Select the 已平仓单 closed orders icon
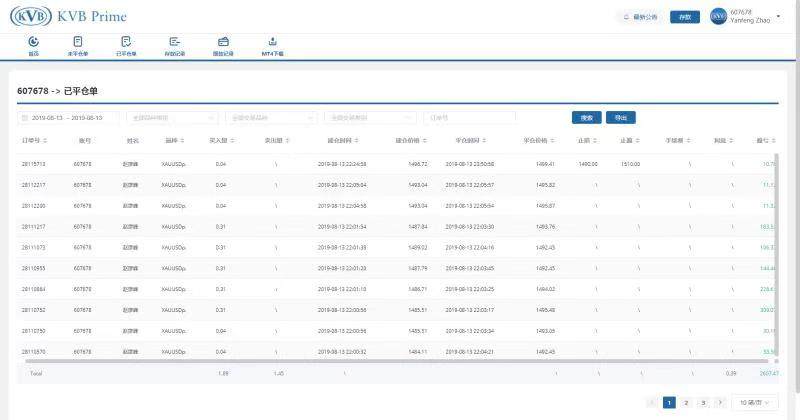Screen dimensions: 800x420 (x=126, y=44)
